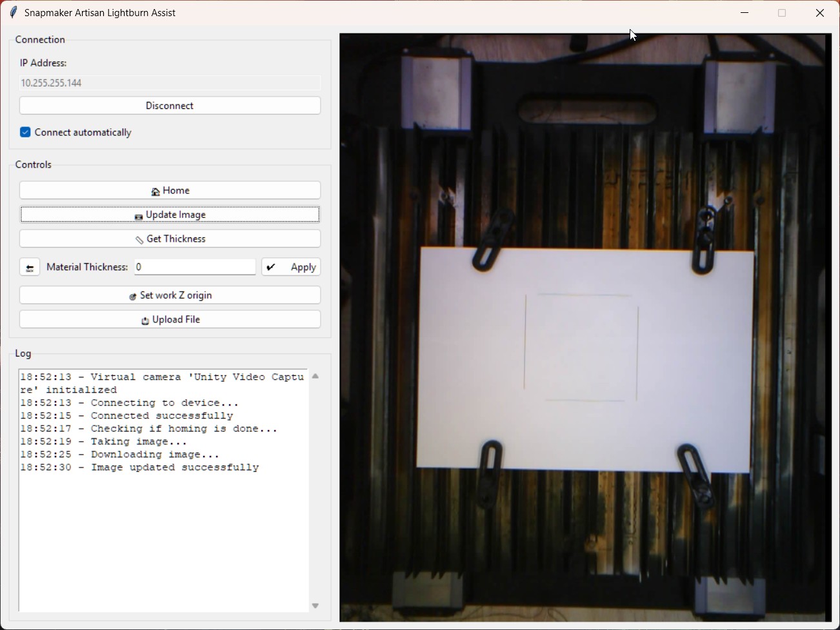
Task: Click Update Image to capture a camera photo
Action: click(x=170, y=215)
